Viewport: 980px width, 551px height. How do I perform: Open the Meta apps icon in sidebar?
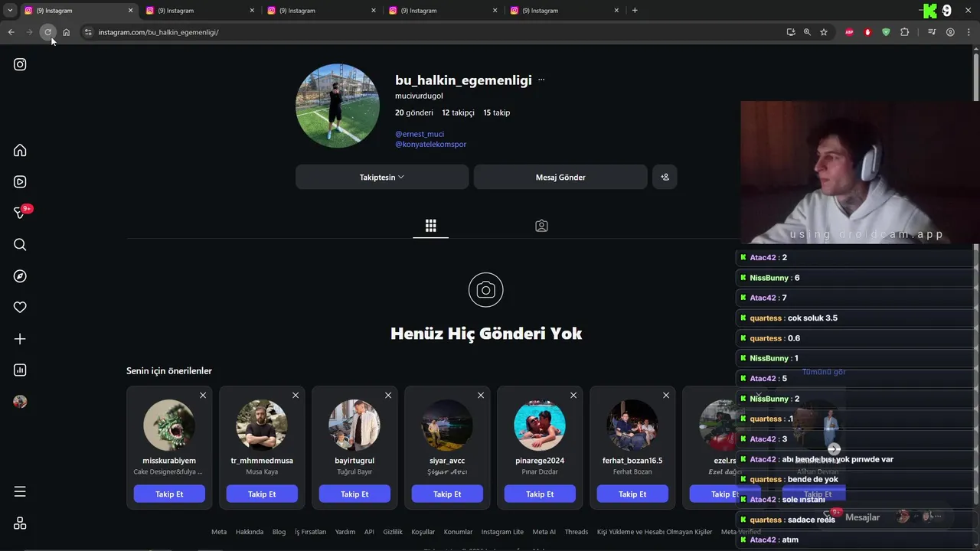point(20,523)
